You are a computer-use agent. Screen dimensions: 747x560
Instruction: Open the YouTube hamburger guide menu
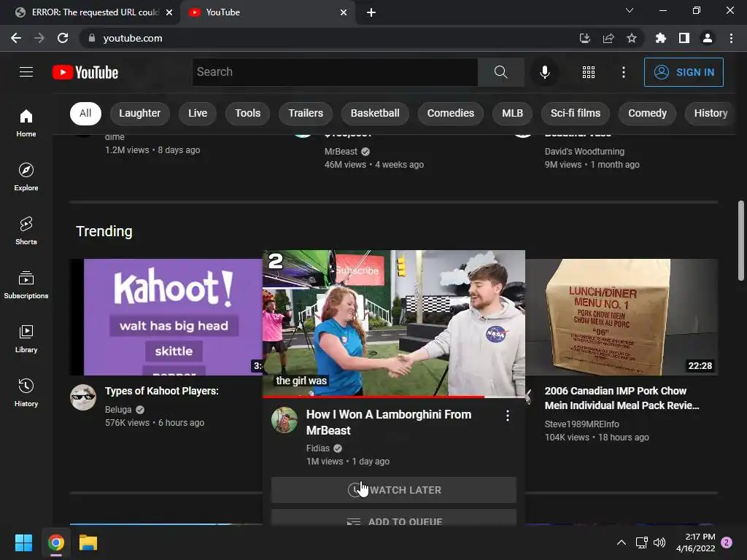(26, 72)
